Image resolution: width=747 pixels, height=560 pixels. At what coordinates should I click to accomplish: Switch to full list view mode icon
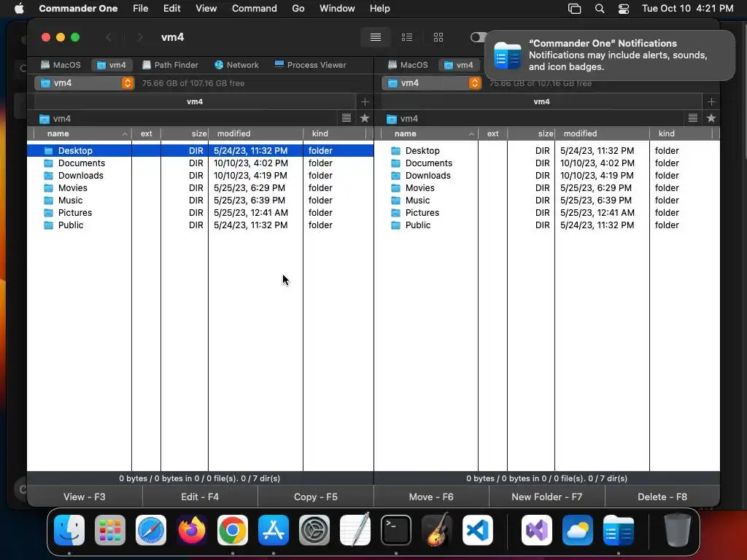click(376, 37)
